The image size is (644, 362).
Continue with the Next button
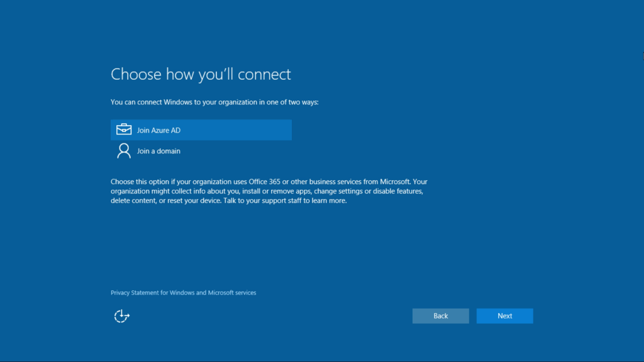tap(505, 316)
